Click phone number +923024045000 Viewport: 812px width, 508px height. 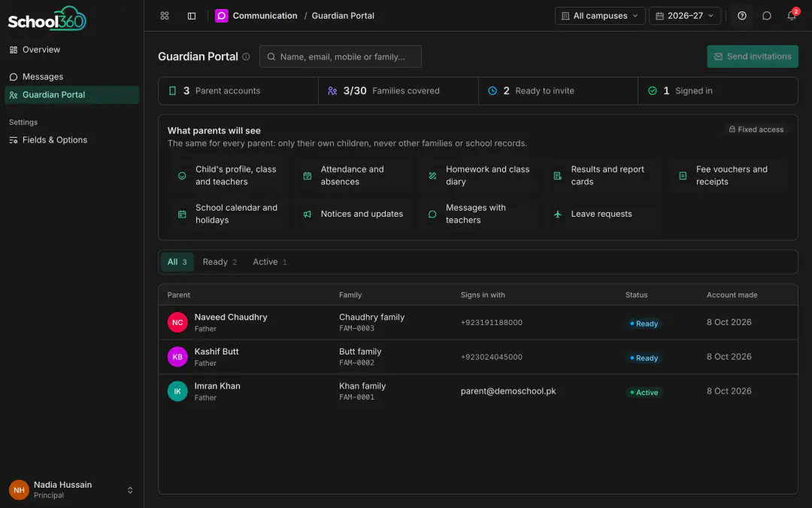pyautogui.click(x=492, y=357)
